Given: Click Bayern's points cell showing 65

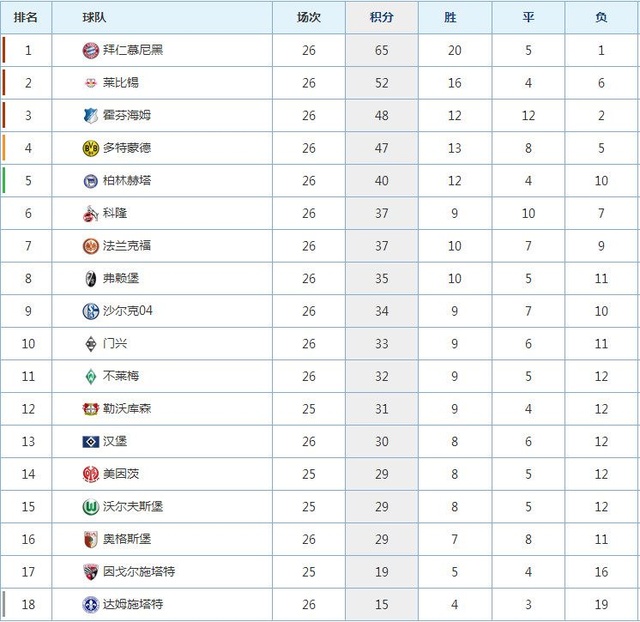Looking at the screenshot, I should pos(382,50).
